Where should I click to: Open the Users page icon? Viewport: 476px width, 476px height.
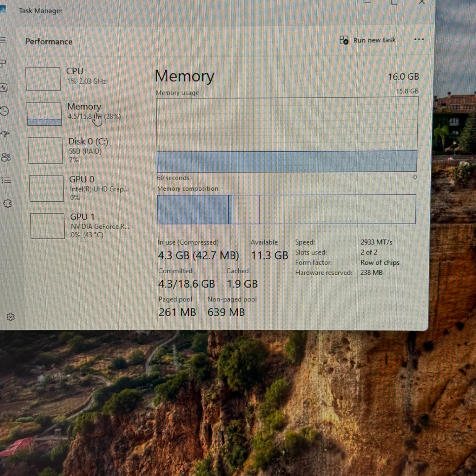(6, 157)
